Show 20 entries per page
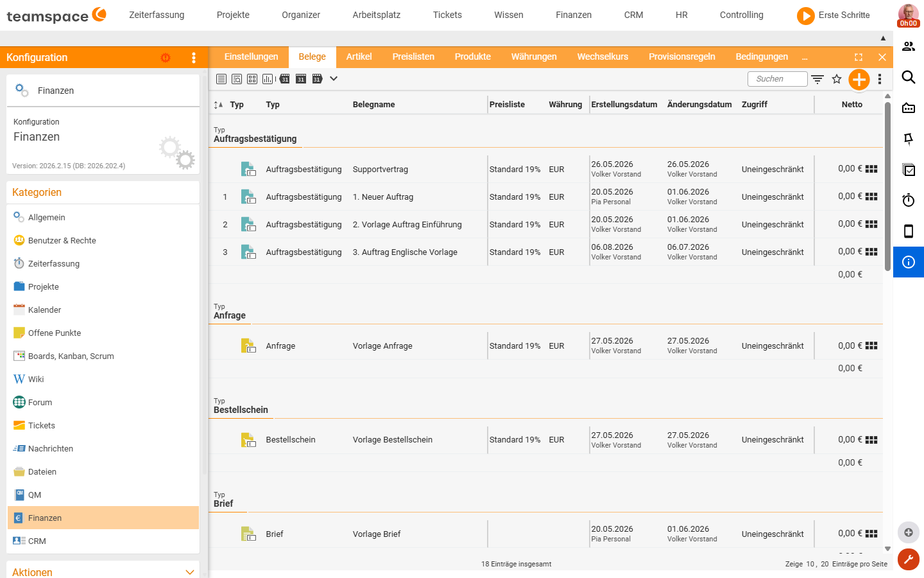 pos(825,564)
